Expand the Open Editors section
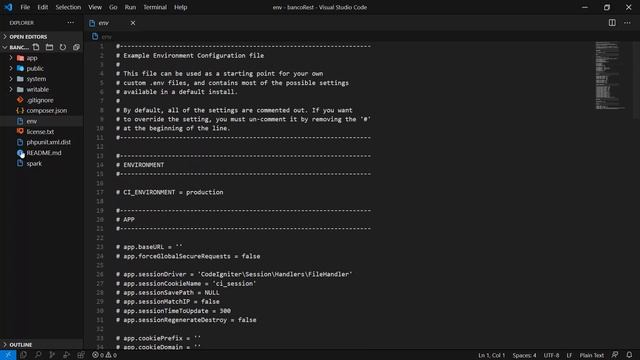The image size is (640, 360). tap(41, 37)
